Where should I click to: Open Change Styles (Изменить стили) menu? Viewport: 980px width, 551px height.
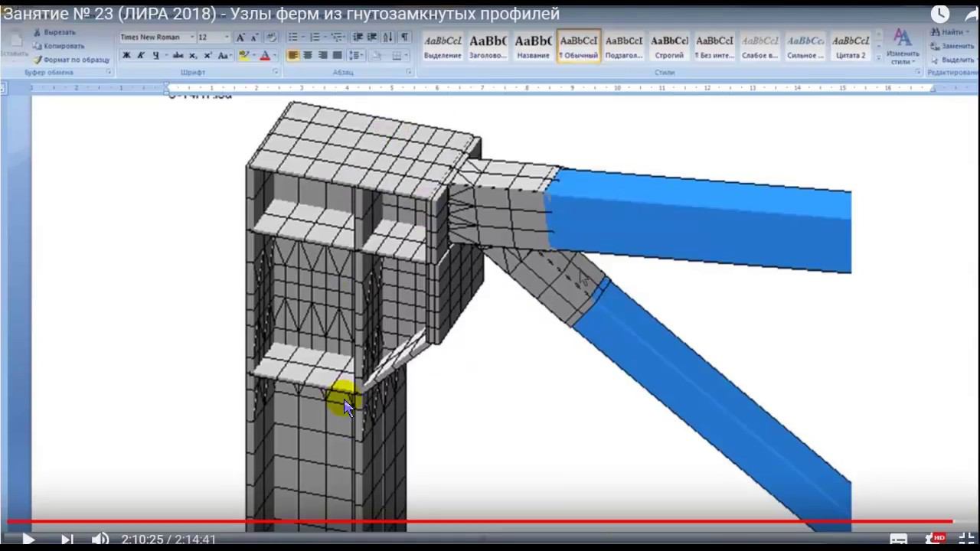[x=903, y=47]
